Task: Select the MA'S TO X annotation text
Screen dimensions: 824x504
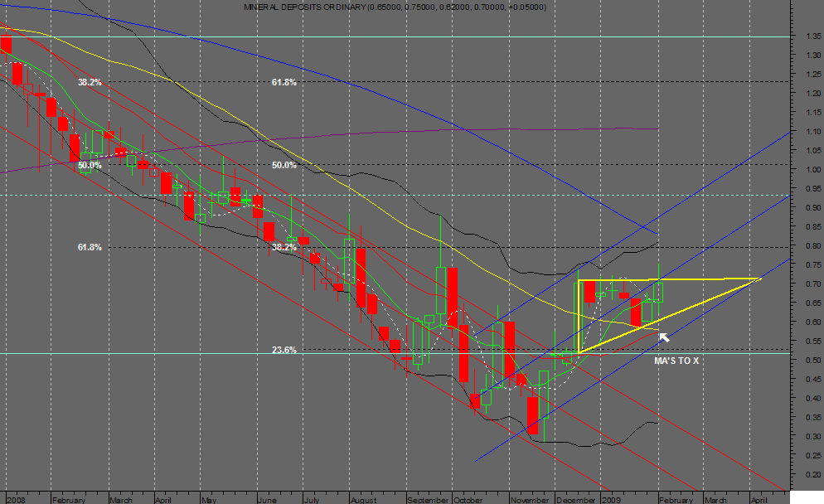Action: [x=676, y=361]
